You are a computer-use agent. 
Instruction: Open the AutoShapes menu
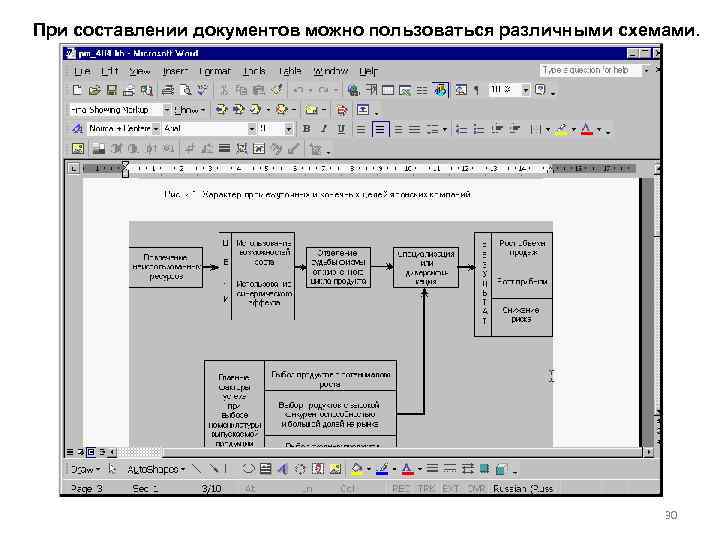coord(156,469)
